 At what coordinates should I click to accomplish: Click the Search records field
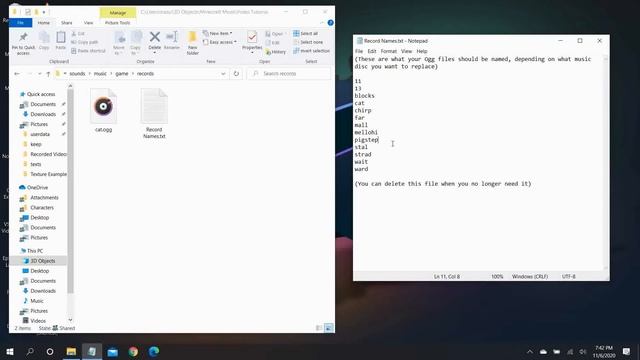tap(288, 74)
